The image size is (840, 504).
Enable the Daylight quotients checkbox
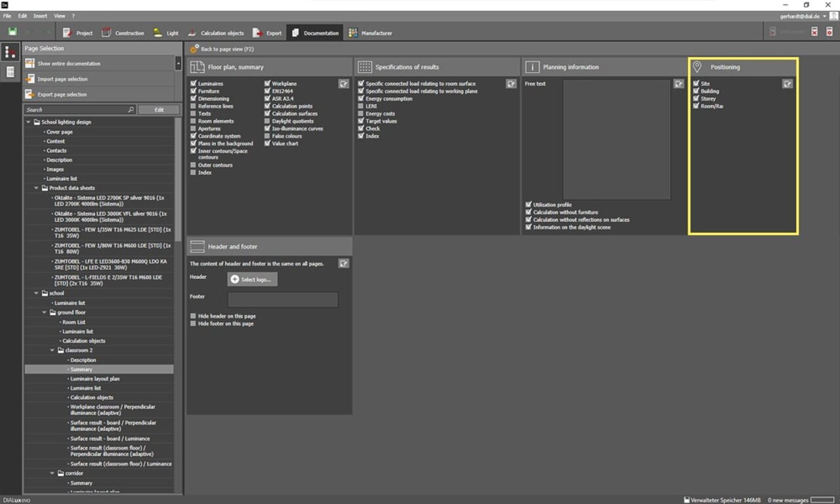pos(268,121)
